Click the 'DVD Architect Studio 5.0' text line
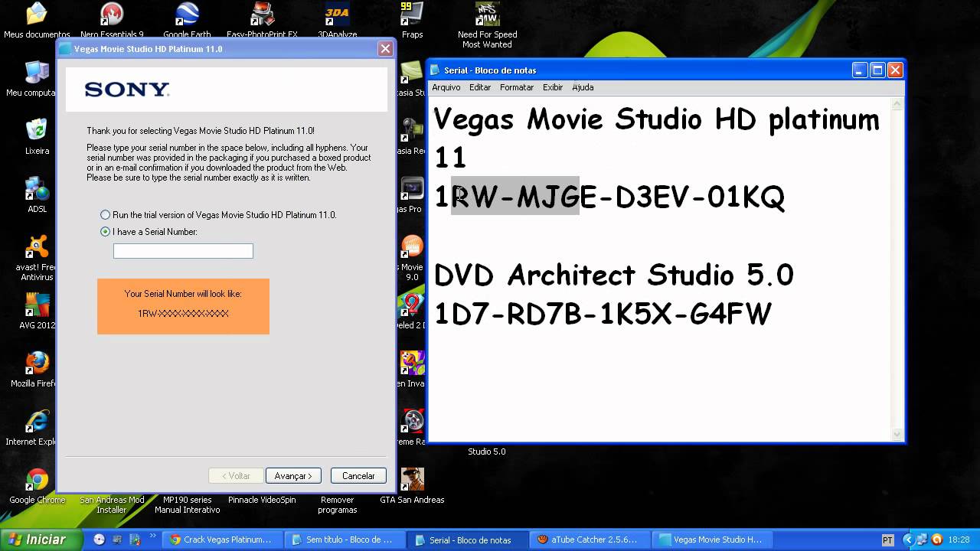Viewport: 980px width, 551px height. pyautogui.click(x=614, y=275)
